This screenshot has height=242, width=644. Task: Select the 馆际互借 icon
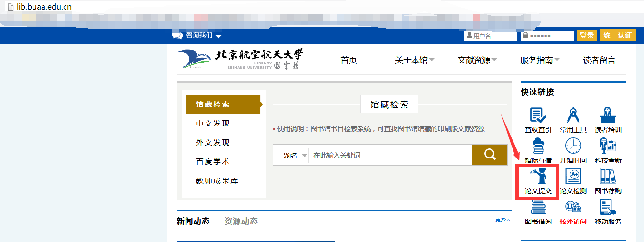(x=538, y=146)
